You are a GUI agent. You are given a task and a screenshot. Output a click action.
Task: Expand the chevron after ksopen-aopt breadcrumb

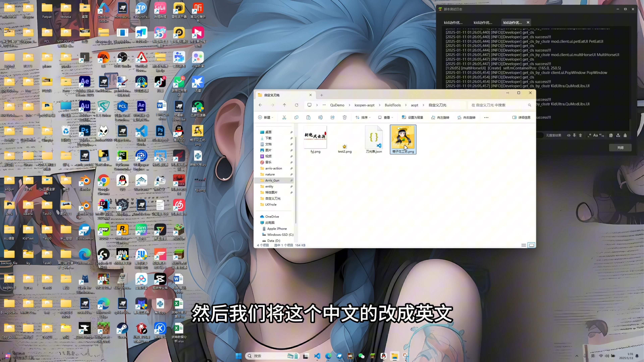[380, 105]
